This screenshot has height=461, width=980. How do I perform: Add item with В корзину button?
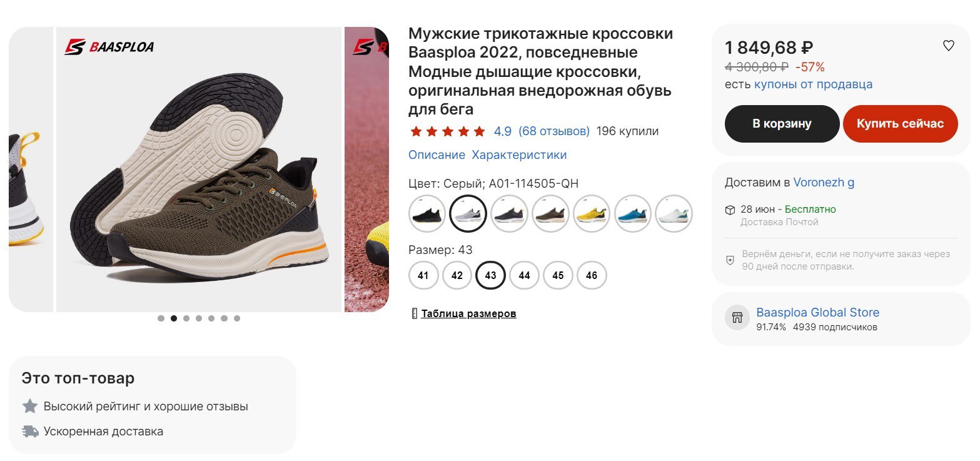[x=782, y=124]
